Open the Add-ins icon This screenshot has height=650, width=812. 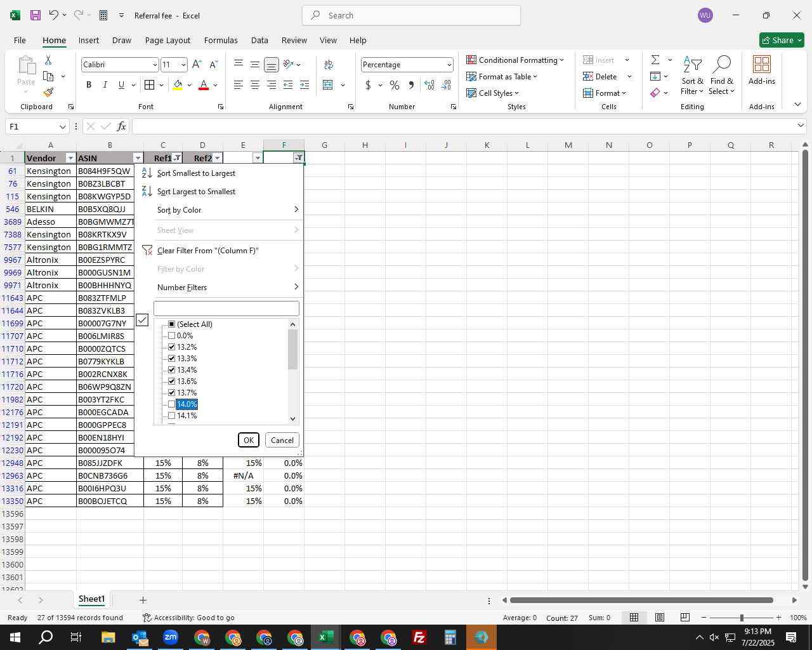[762, 70]
